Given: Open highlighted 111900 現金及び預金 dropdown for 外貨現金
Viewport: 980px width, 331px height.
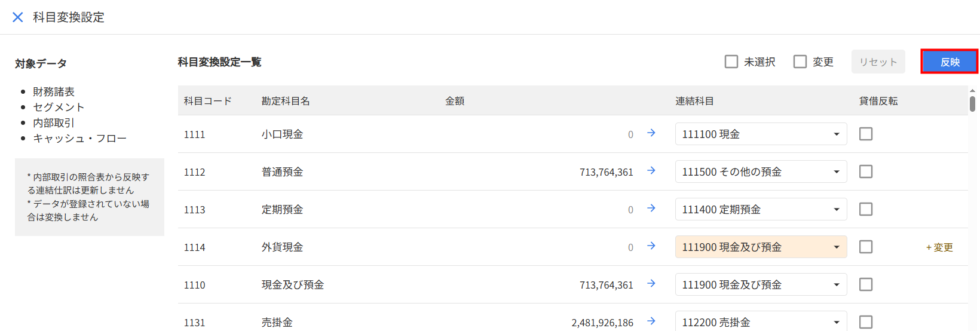Looking at the screenshot, I should [761, 247].
